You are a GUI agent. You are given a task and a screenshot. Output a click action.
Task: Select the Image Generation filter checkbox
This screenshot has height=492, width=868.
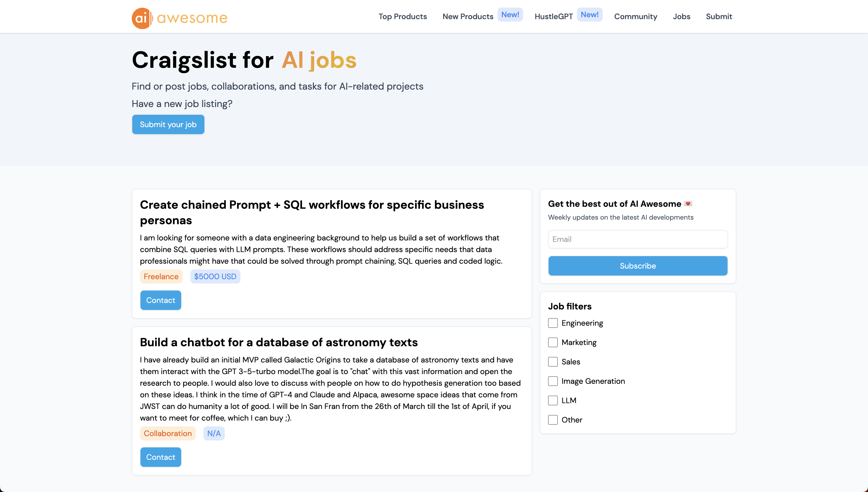553,381
